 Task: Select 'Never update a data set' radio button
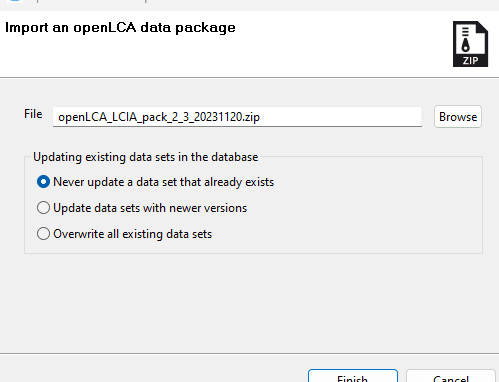point(43,182)
